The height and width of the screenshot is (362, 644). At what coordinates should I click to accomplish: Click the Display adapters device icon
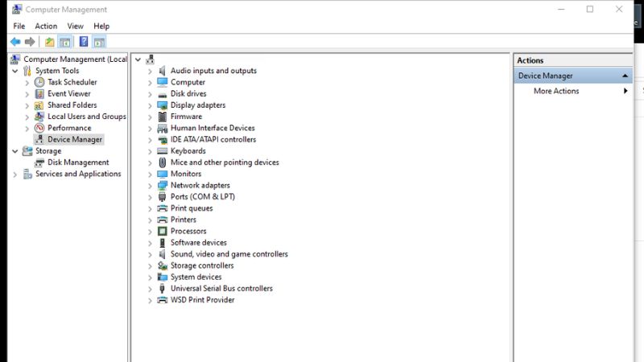pyautogui.click(x=163, y=105)
